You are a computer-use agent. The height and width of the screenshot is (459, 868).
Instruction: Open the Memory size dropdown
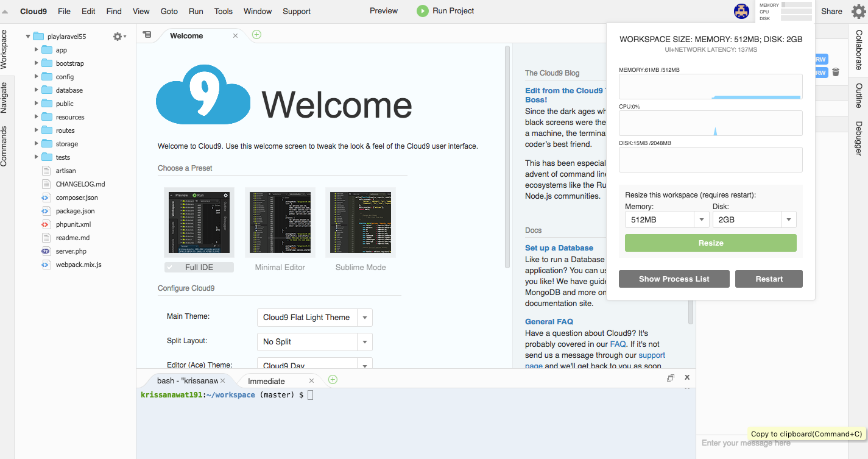click(667, 219)
